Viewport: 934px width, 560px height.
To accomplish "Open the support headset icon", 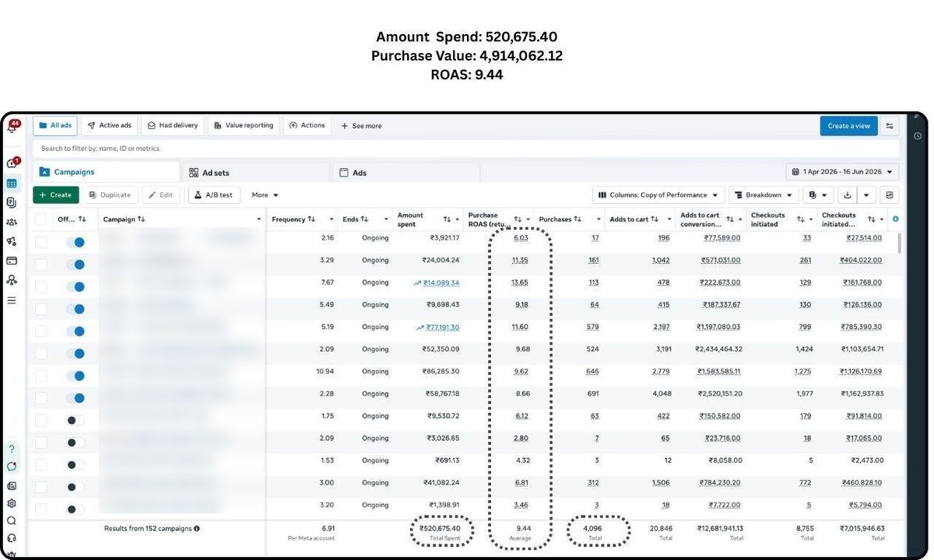I will click(12, 538).
